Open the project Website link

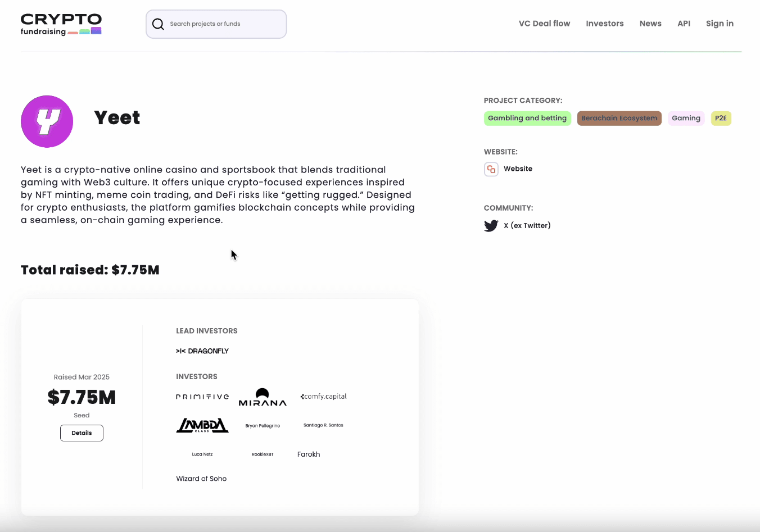tap(518, 169)
